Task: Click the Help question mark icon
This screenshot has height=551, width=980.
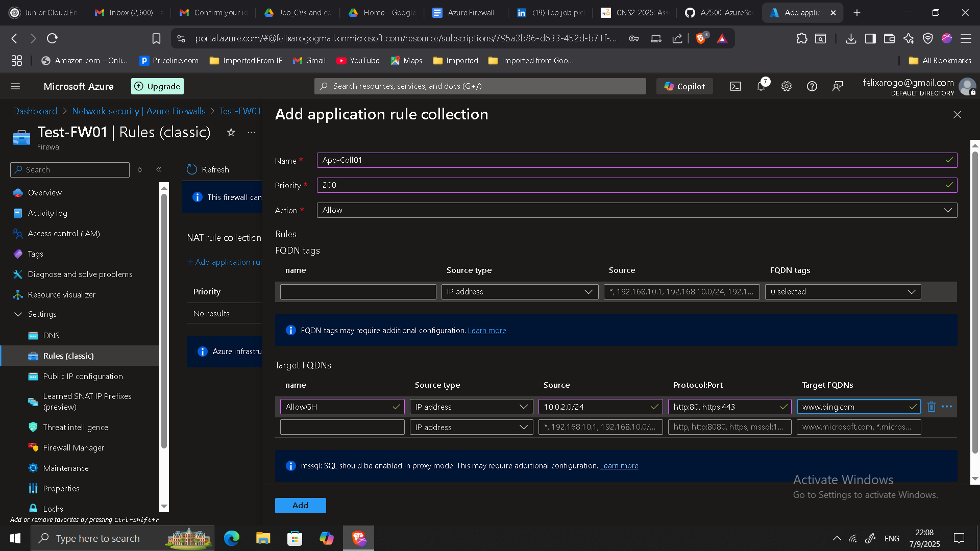Action: coord(812,86)
